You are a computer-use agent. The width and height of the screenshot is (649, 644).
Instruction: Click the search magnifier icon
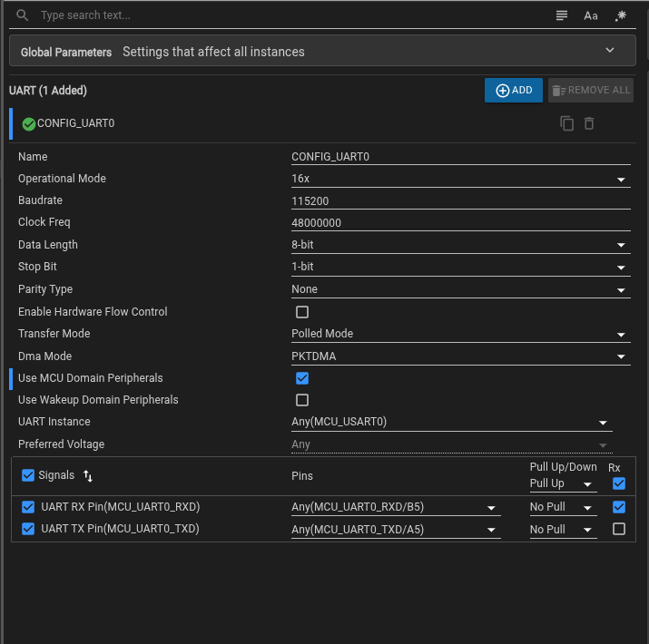23,15
